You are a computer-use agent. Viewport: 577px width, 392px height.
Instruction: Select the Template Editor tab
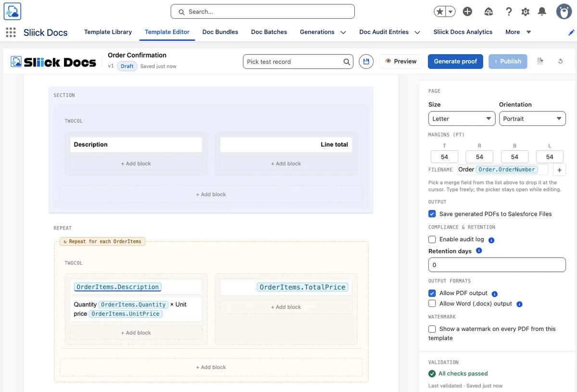167,32
